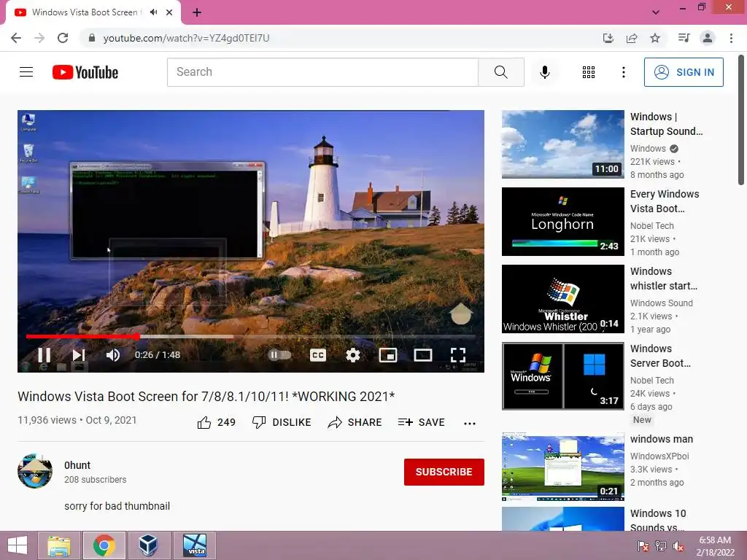Viewport: 747px width, 560px height.
Task: Open VirtualBox from taskbar
Action: [x=149, y=545]
